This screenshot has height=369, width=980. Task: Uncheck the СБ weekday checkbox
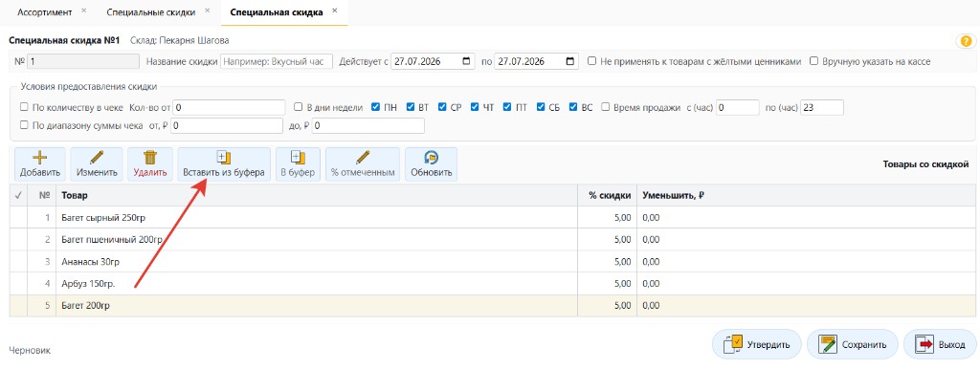pos(541,107)
